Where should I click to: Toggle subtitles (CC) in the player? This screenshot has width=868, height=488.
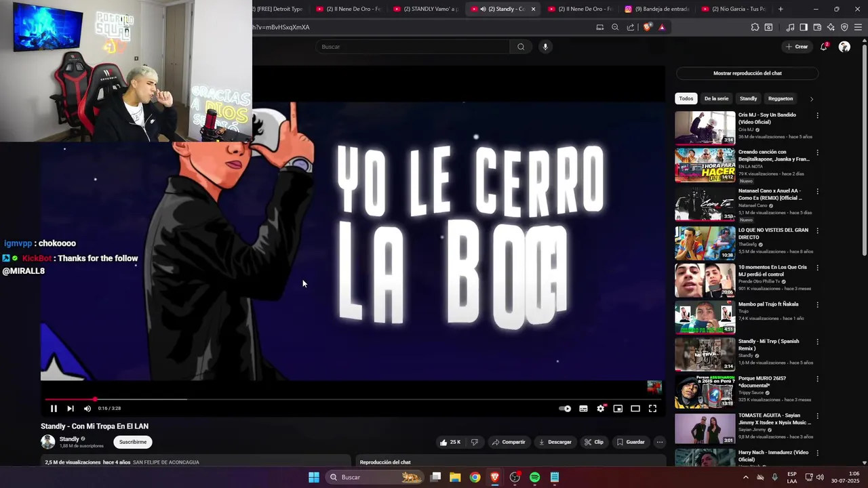[583, 409]
